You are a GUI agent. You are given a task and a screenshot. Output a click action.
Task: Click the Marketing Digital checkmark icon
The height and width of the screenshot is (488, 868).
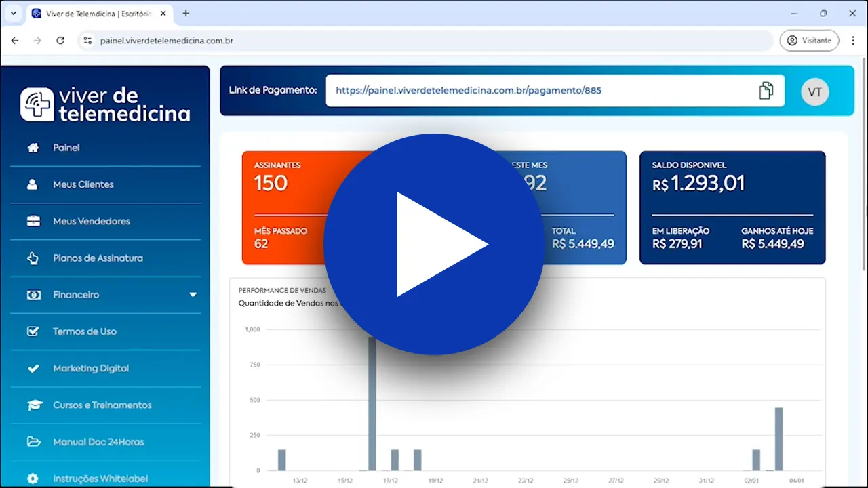click(x=33, y=368)
